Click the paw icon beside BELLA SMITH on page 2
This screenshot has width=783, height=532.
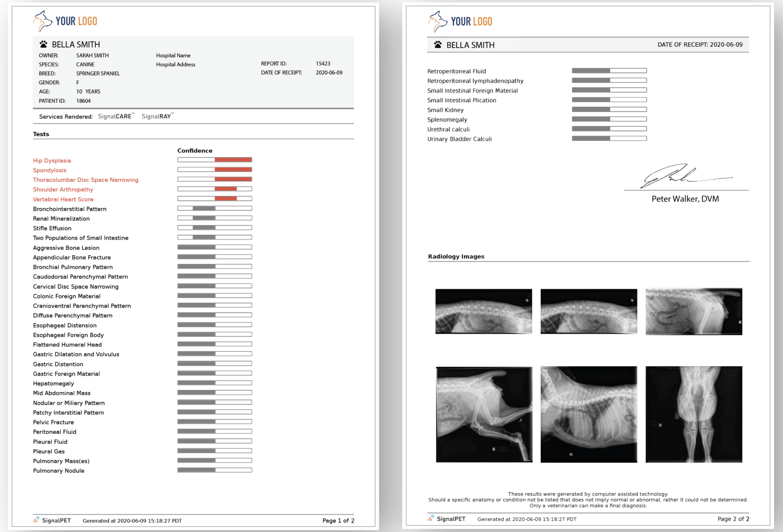coord(438,44)
